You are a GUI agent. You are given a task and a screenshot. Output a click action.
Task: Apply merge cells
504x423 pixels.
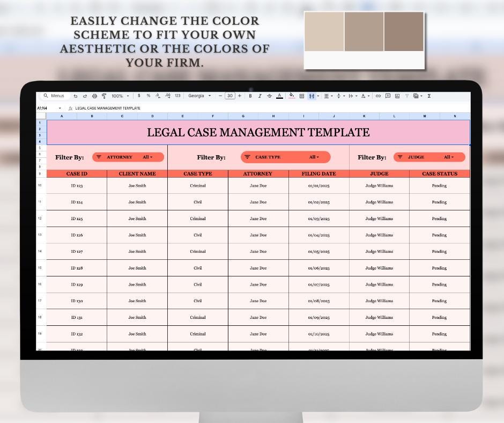[x=311, y=96]
